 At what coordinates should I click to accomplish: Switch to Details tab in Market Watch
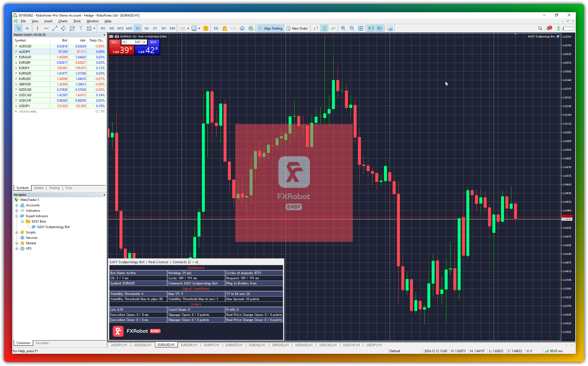[x=39, y=188]
